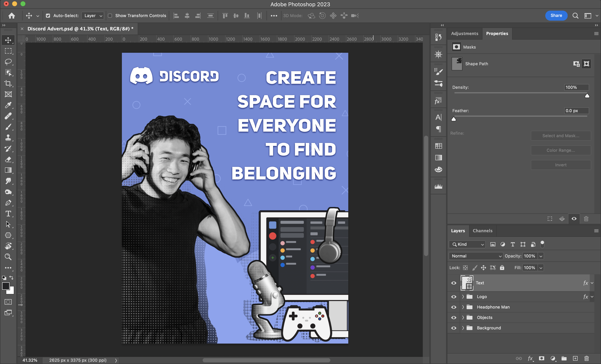Click the Density value field

pyautogui.click(x=576, y=87)
